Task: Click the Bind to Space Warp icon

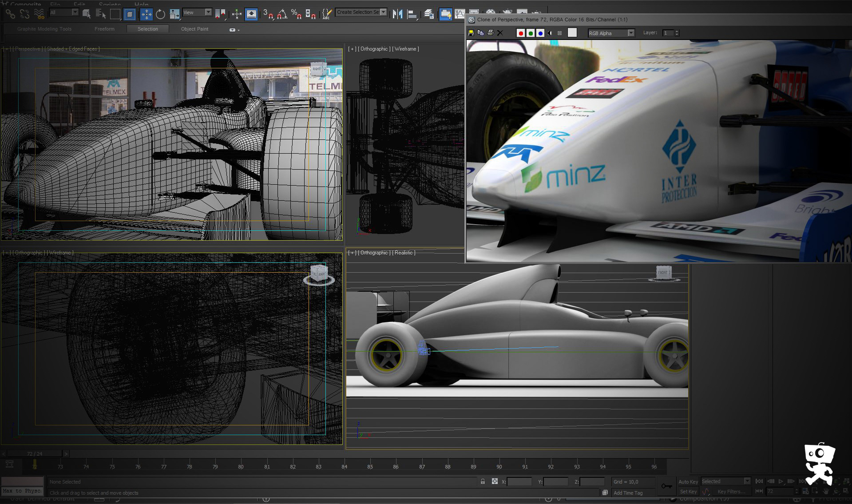Action: [x=39, y=14]
